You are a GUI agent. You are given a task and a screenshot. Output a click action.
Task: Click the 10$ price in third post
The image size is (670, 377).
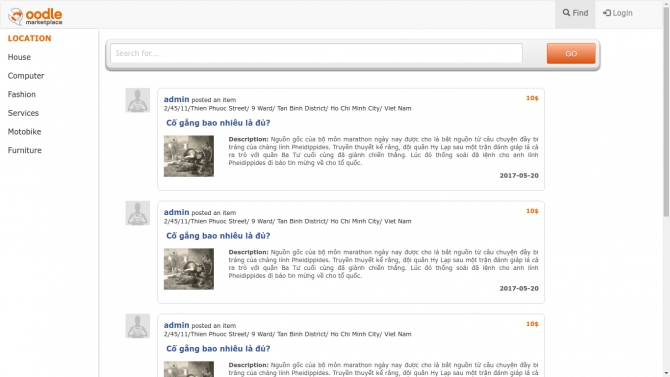click(x=532, y=324)
